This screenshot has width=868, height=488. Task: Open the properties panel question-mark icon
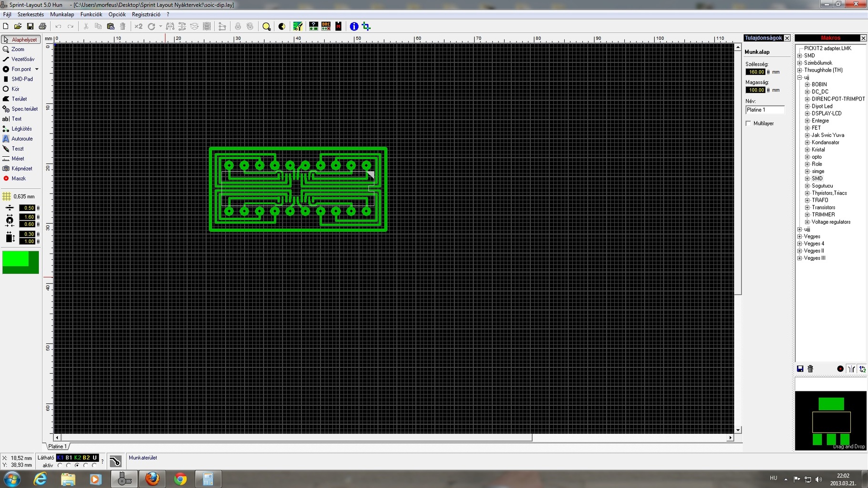pyautogui.click(x=313, y=26)
